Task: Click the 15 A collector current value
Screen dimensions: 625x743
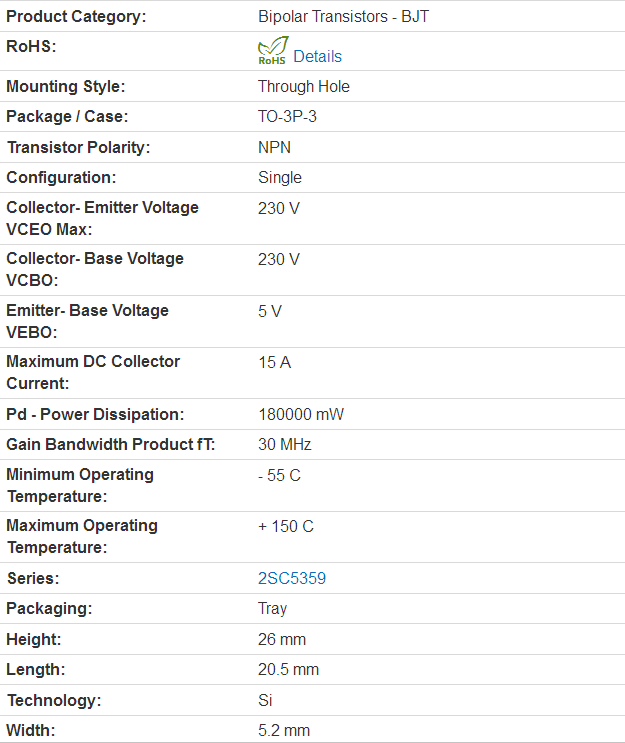Action: 274,362
